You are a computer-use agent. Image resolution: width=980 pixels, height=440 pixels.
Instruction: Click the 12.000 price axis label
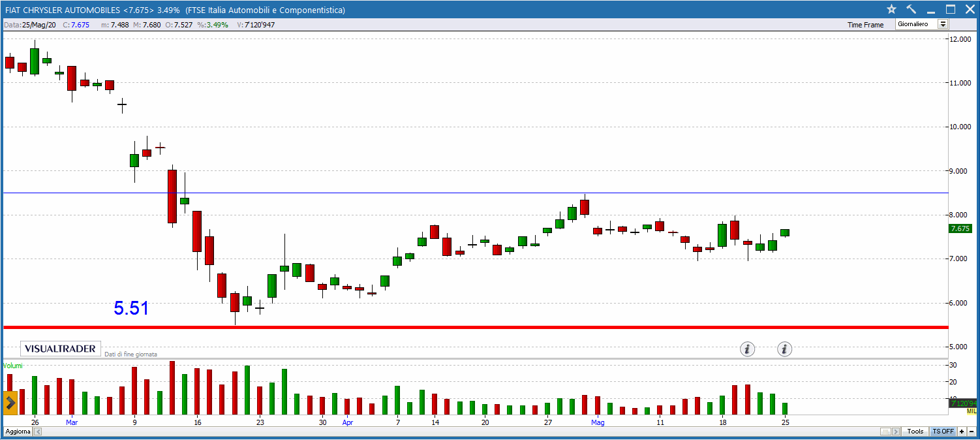[961, 39]
